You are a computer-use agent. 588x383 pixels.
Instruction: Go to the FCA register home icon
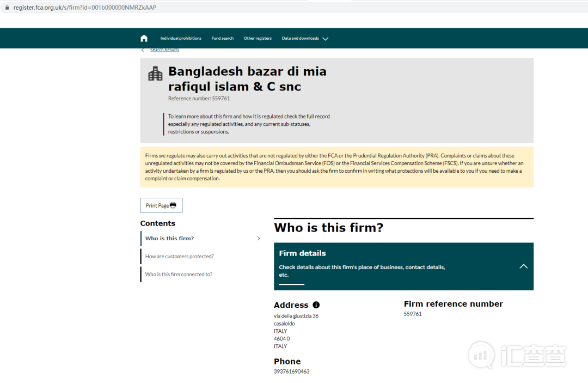144,38
